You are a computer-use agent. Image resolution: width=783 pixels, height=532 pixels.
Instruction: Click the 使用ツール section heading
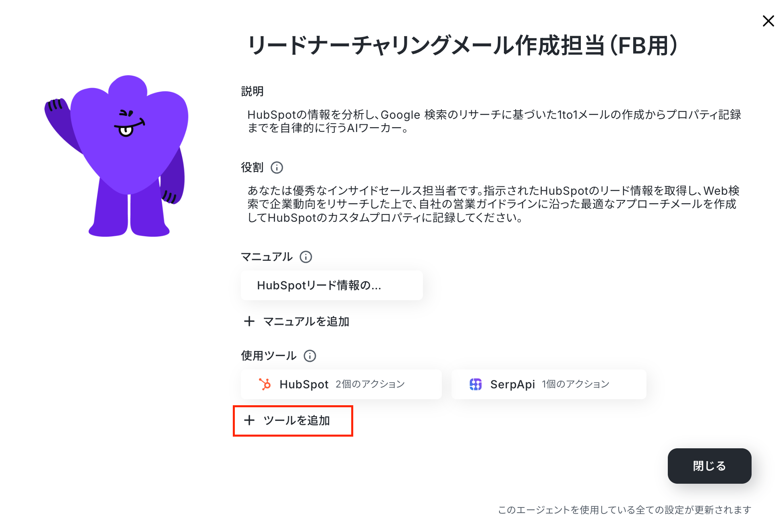269,356
